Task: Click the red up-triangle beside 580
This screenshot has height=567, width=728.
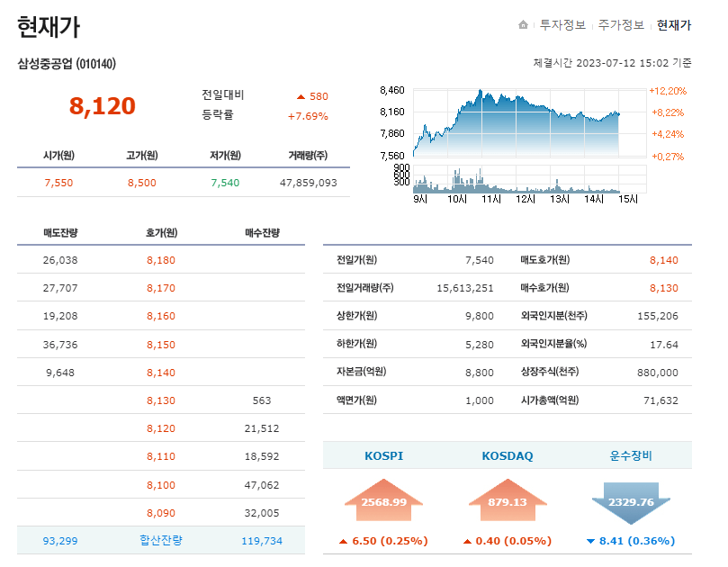Action: (301, 96)
